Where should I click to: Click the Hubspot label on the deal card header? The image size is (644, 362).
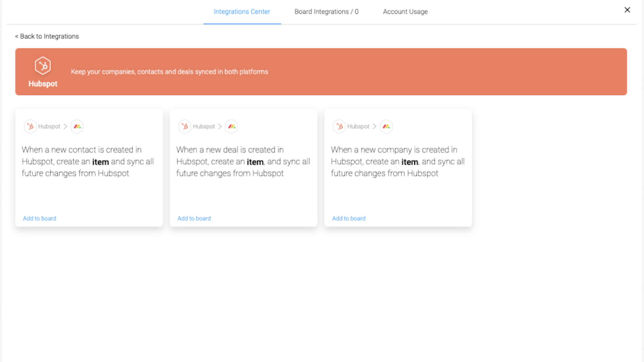point(204,126)
